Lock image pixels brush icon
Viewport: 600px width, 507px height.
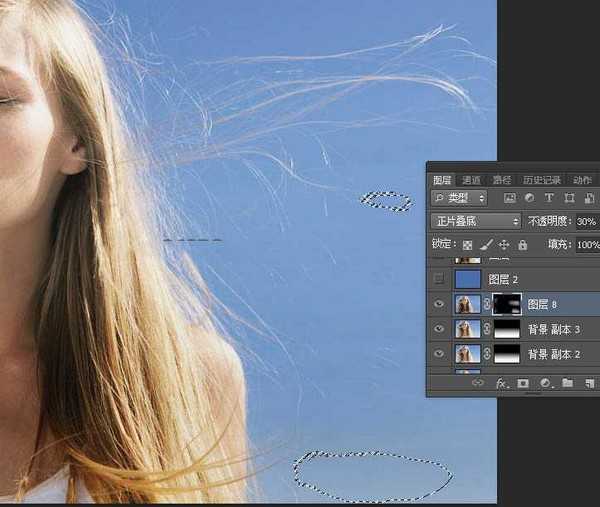coord(485,244)
